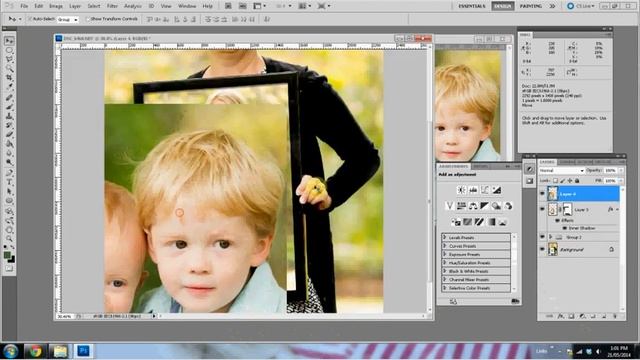Image resolution: width=640 pixels, height=360 pixels.
Task: Open the Window menu
Action: coord(187,6)
